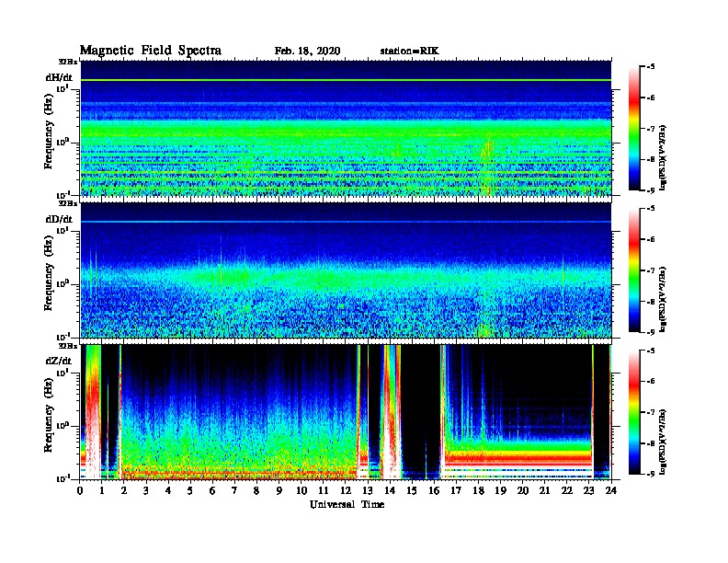Click the "Universal Time" axis label

pyautogui.click(x=347, y=504)
